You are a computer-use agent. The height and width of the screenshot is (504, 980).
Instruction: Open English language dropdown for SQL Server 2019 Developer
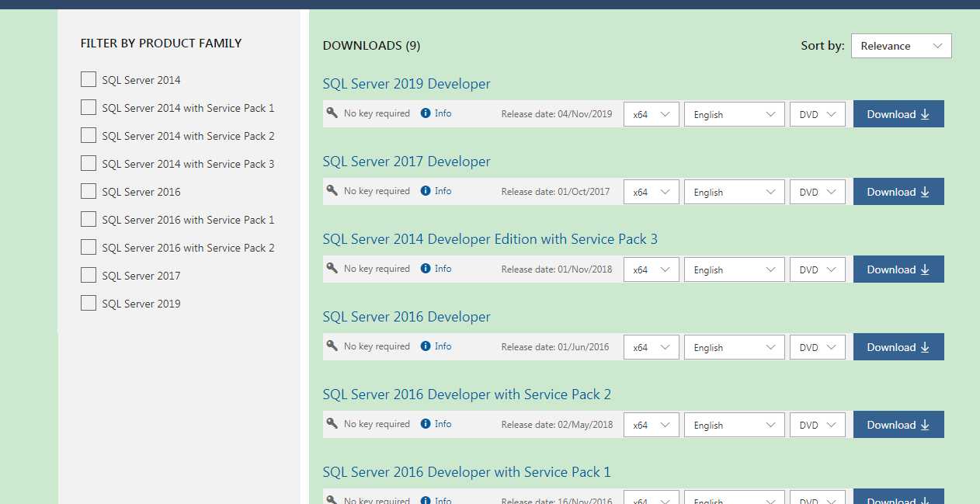coord(735,114)
